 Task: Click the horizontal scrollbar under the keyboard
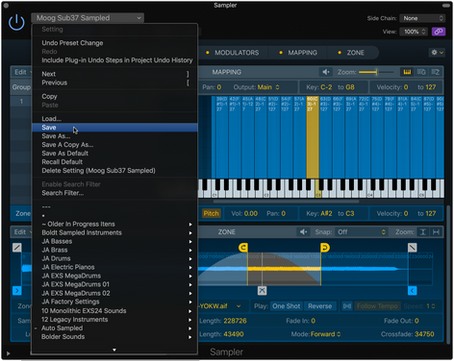[286, 201]
